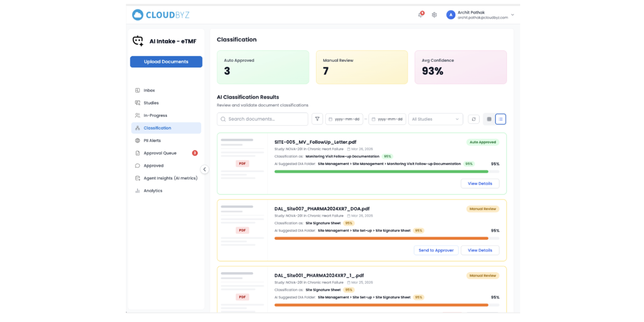Open the All Studies dropdown

click(x=435, y=119)
